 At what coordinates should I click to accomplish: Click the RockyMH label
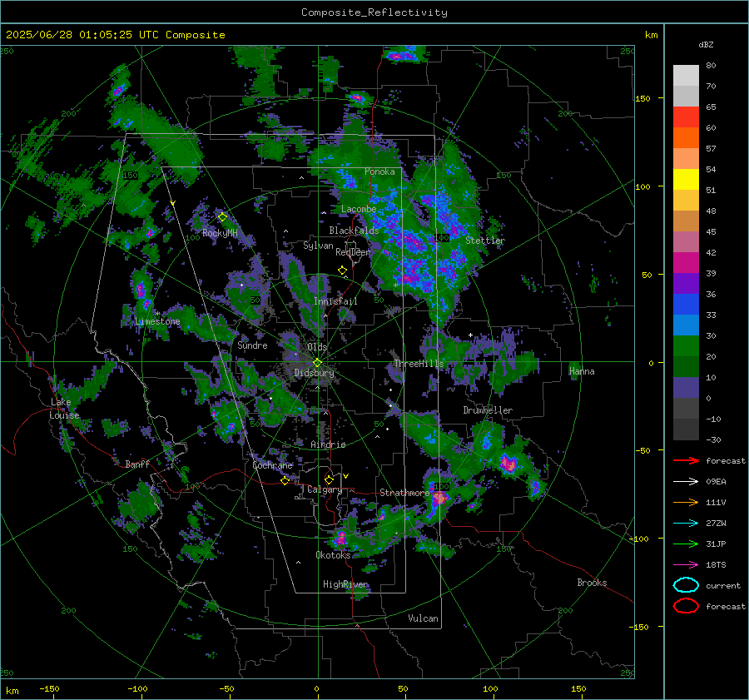point(220,233)
